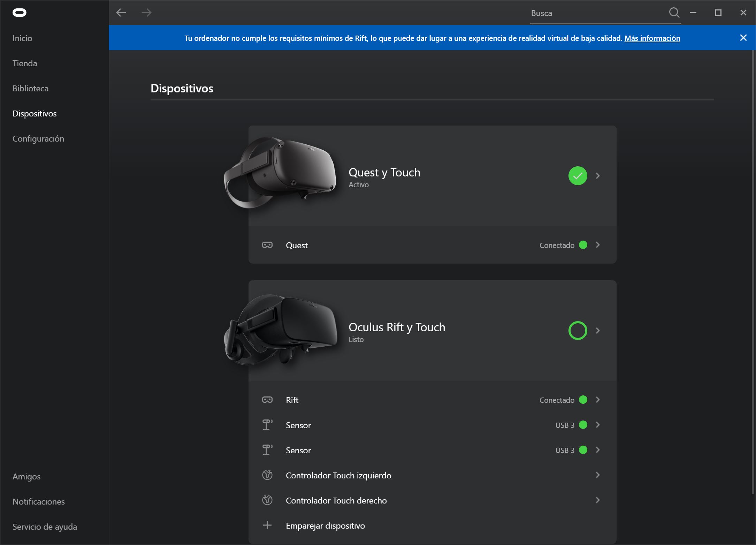Viewport: 756px width, 545px height.
Task: Select the first Sensor icon
Action: point(267,425)
